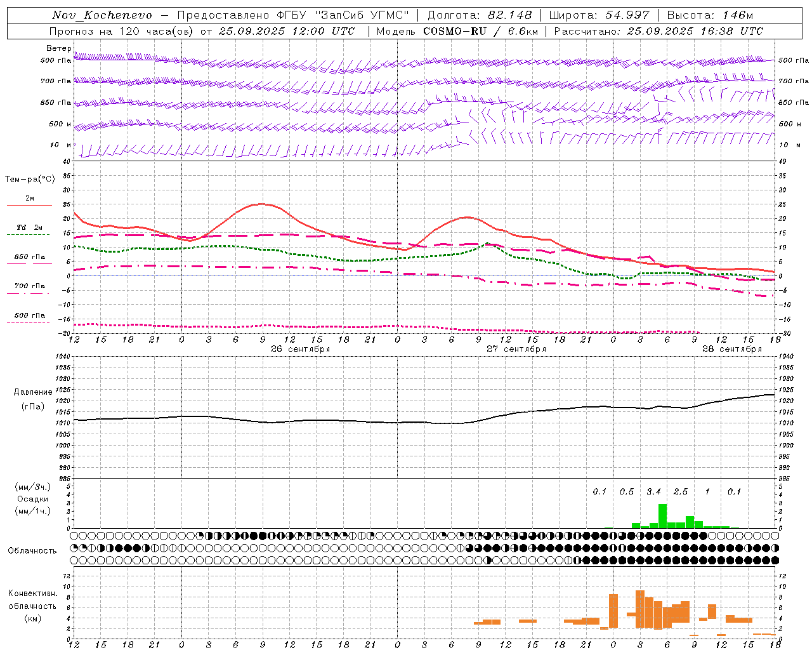Click the "Td 2м" dew point legend entry
The height and width of the screenshot is (650, 812).
point(30,227)
